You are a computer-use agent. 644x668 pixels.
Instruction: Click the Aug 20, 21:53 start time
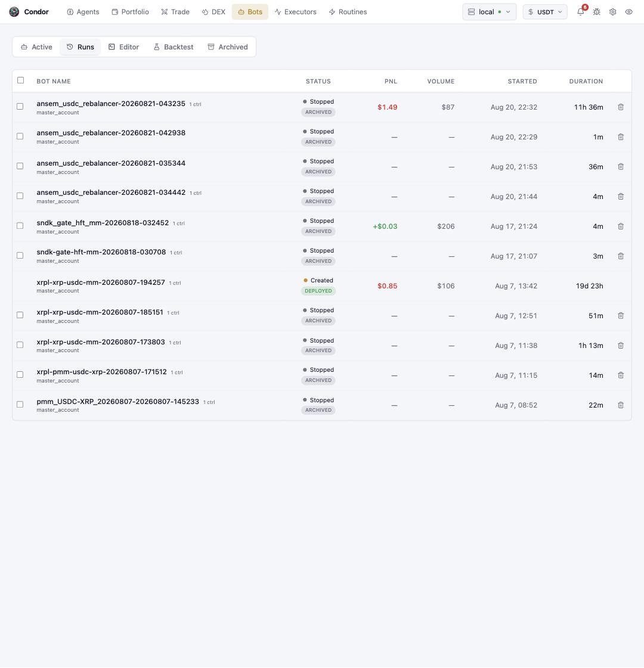point(513,167)
